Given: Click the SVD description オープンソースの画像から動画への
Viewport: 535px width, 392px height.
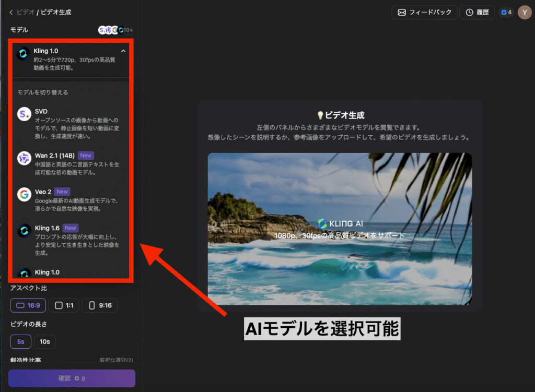Looking at the screenshot, I should [76, 121].
